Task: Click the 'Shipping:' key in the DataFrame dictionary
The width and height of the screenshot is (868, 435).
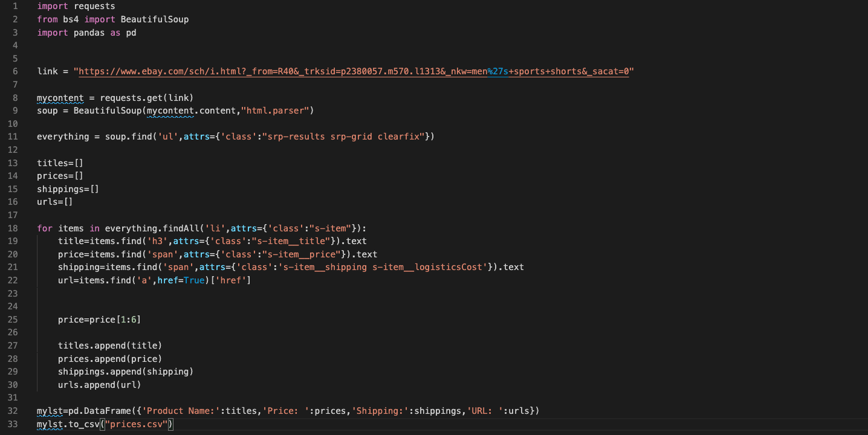Action: pos(384,410)
